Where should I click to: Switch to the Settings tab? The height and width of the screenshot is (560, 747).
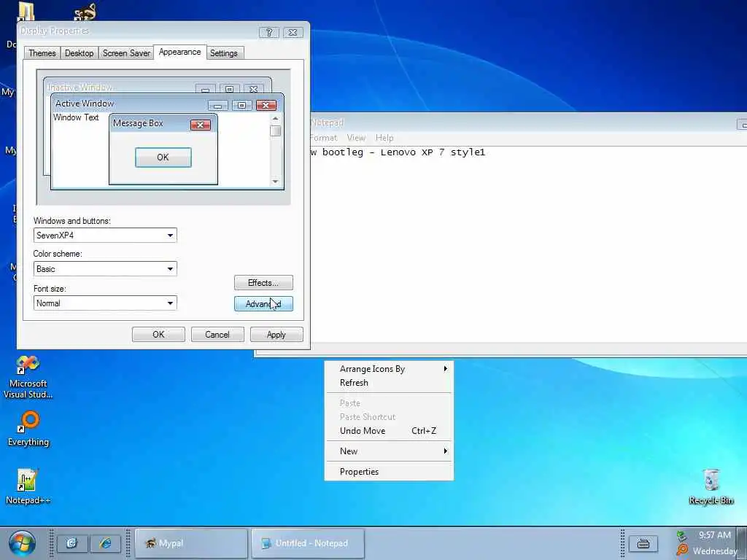click(x=224, y=52)
